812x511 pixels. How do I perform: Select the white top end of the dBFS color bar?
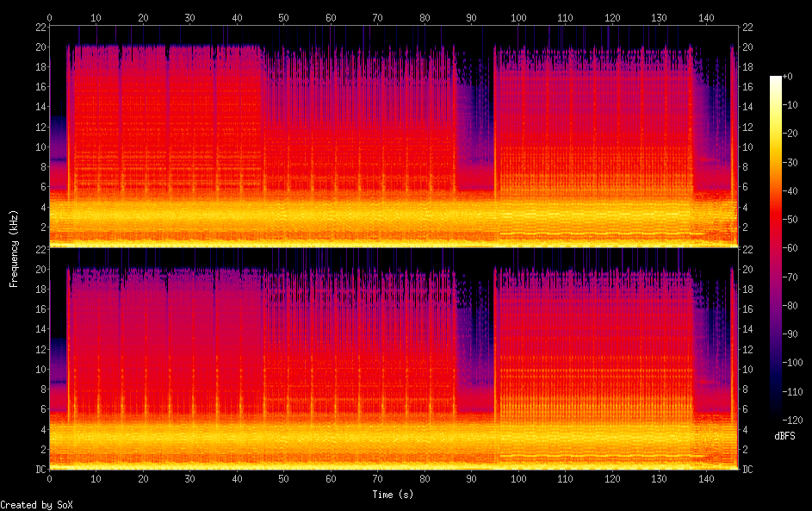(776, 78)
